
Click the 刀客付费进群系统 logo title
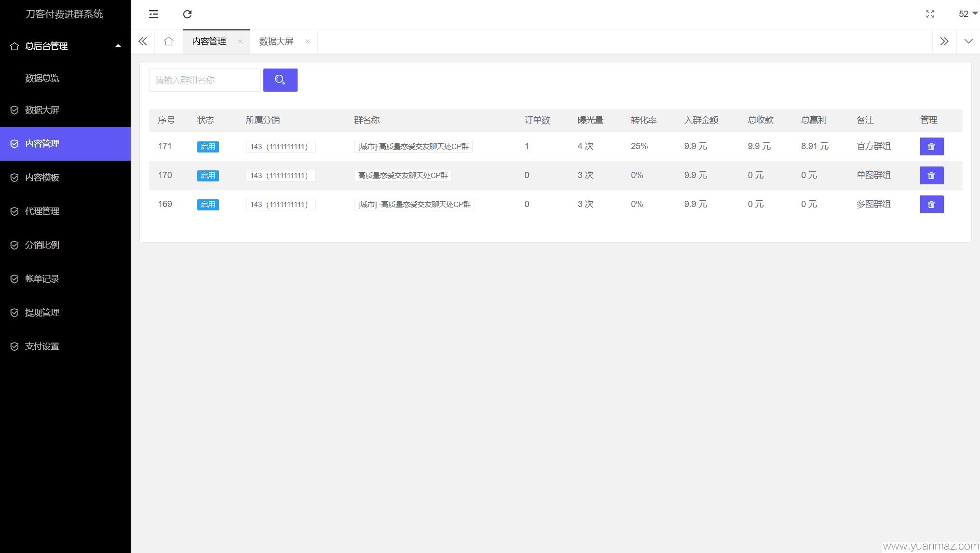(64, 14)
